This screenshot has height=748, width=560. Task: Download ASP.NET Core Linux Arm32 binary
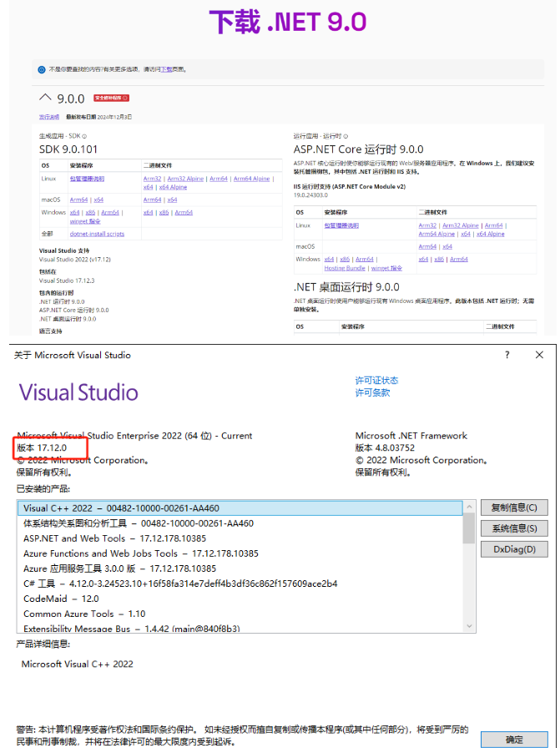[427, 225]
